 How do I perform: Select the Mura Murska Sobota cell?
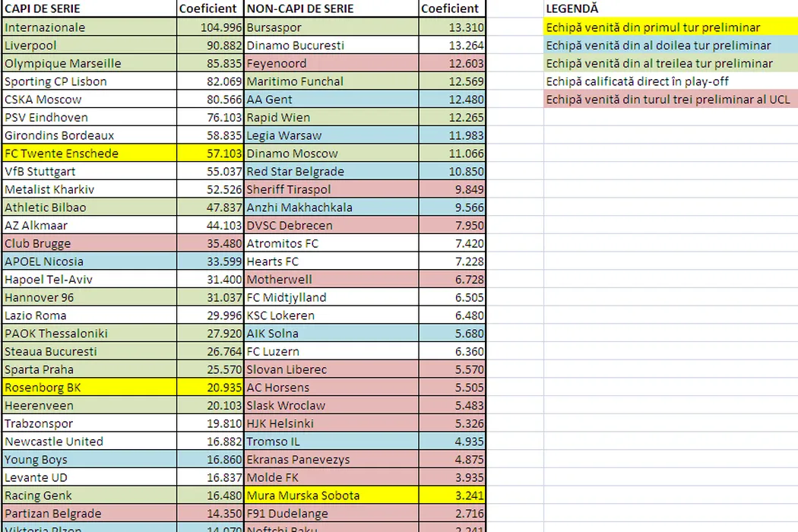[x=332, y=496]
